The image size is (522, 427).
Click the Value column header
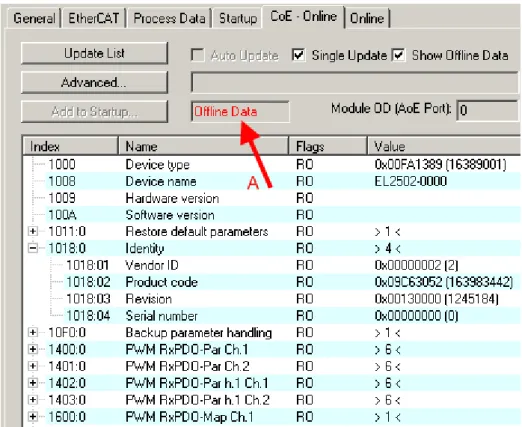coord(444,146)
